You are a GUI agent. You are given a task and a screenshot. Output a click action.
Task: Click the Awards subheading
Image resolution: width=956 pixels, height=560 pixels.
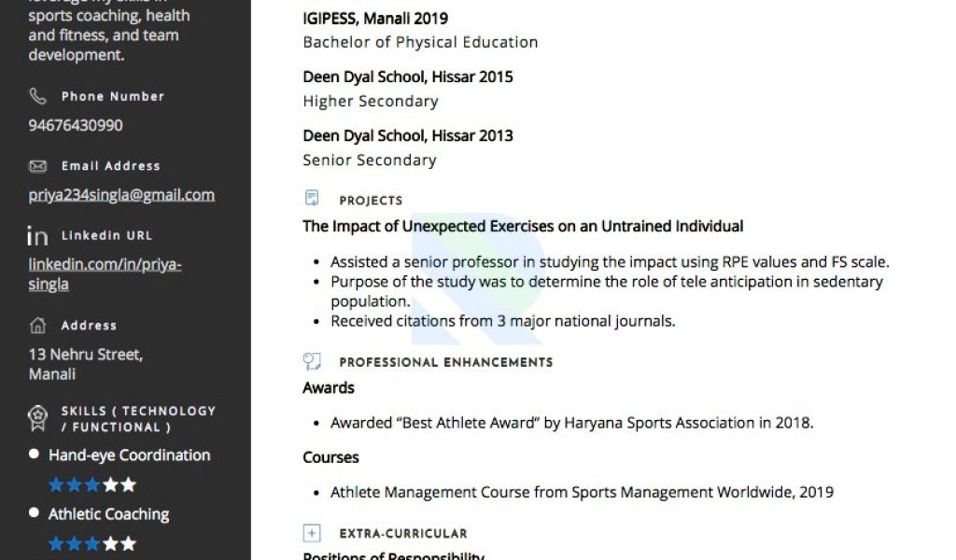(329, 387)
